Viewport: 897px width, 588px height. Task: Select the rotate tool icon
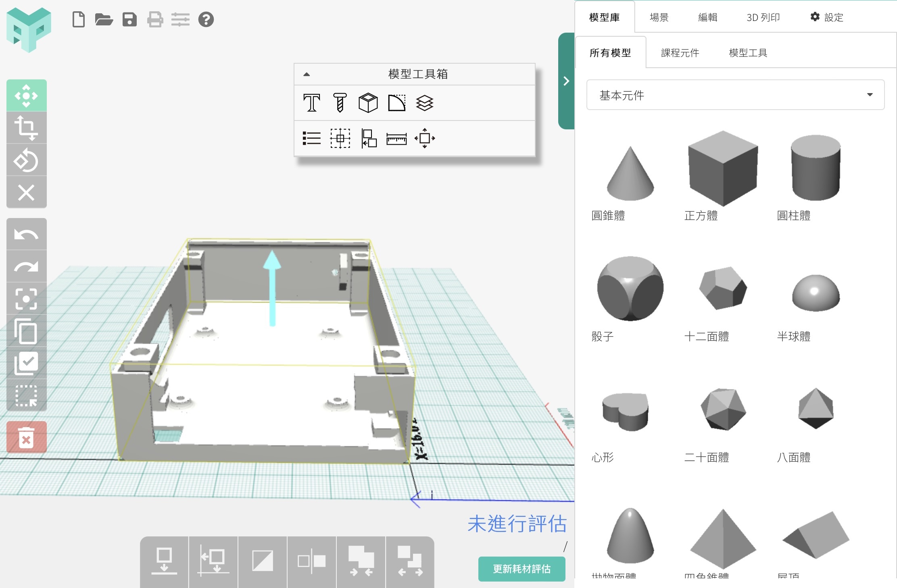click(26, 160)
